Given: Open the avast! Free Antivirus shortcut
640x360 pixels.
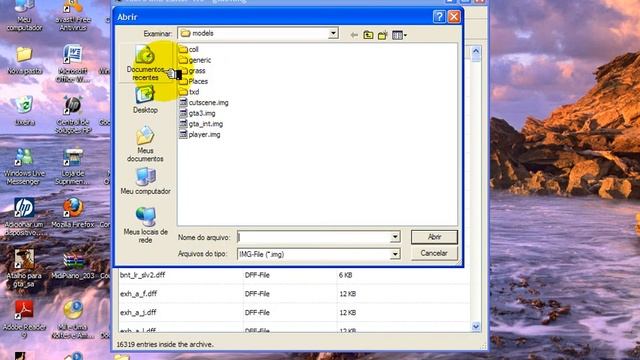Looking at the screenshot, I should [x=73, y=16].
